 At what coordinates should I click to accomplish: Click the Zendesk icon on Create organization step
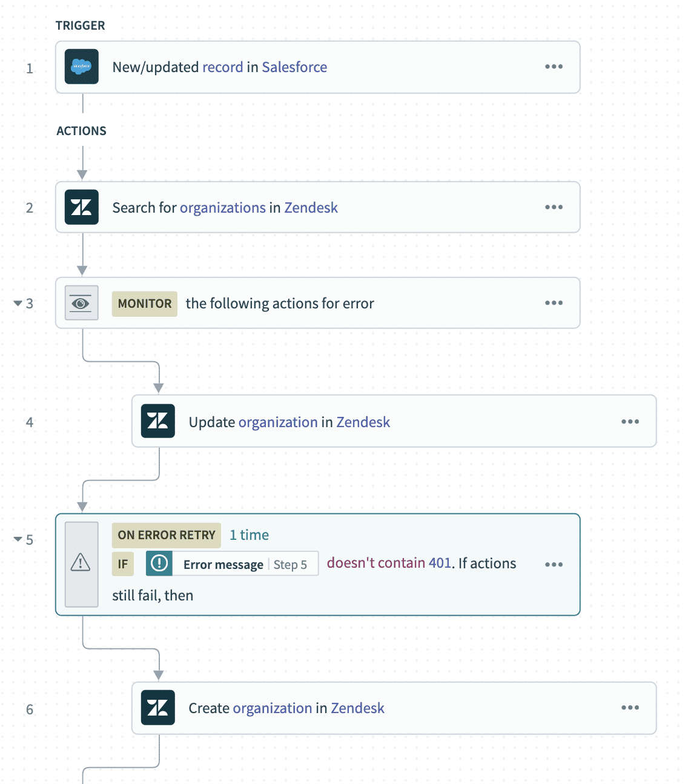click(x=157, y=707)
